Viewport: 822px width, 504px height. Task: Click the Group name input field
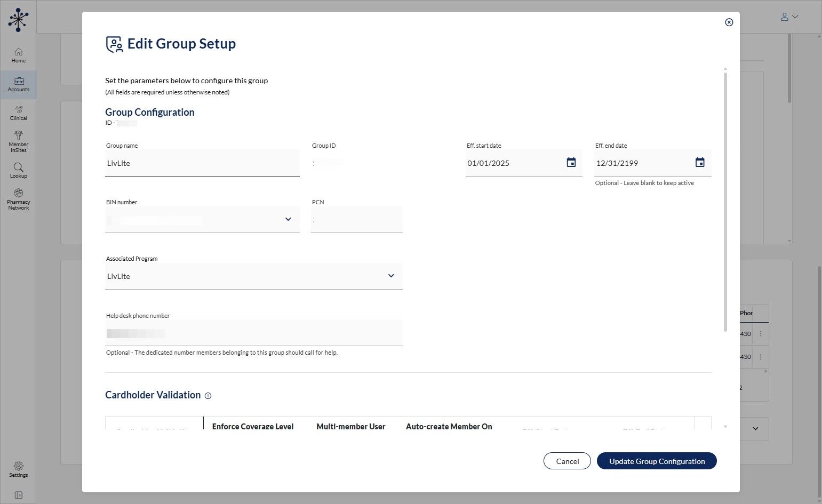point(202,163)
